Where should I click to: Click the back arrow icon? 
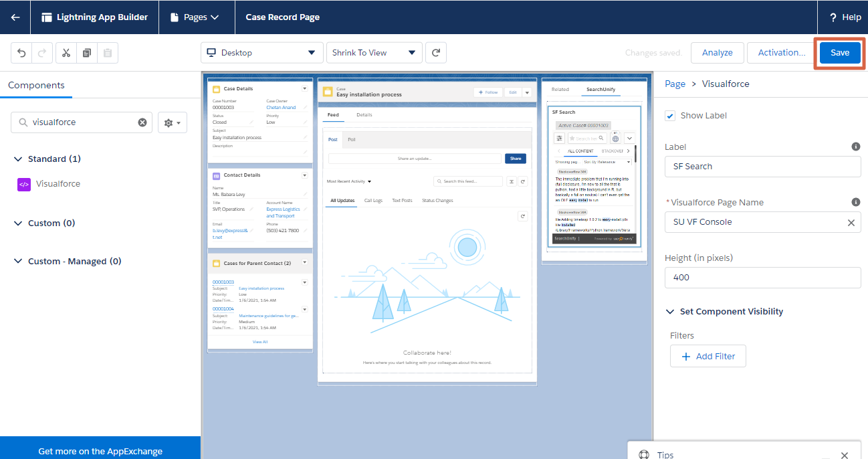click(x=15, y=17)
